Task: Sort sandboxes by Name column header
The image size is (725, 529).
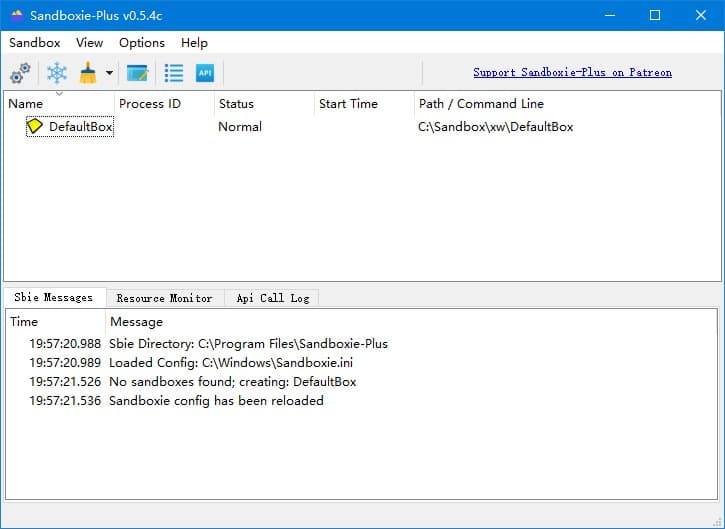Action: click(x=26, y=104)
